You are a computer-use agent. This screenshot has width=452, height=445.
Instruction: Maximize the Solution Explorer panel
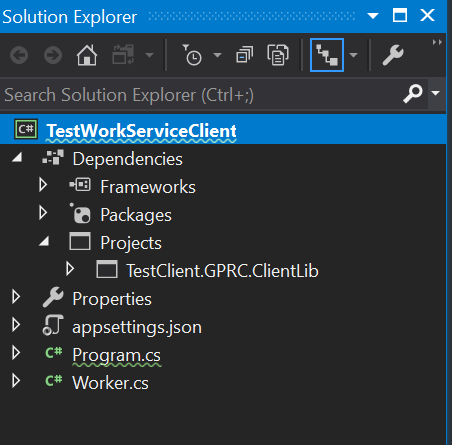(400, 15)
